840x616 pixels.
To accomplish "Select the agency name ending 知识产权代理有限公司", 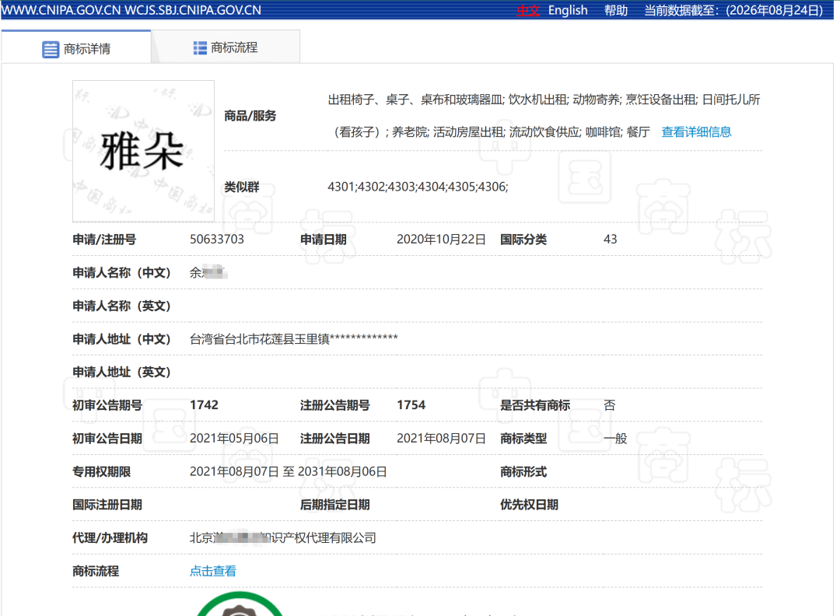I will 283,537.
